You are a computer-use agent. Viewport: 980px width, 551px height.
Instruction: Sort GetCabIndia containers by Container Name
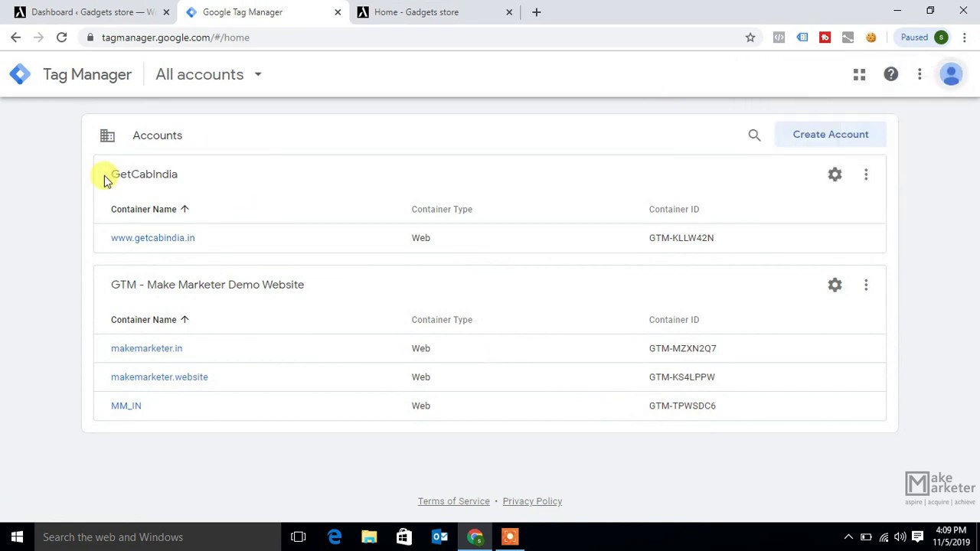tap(149, 209)
